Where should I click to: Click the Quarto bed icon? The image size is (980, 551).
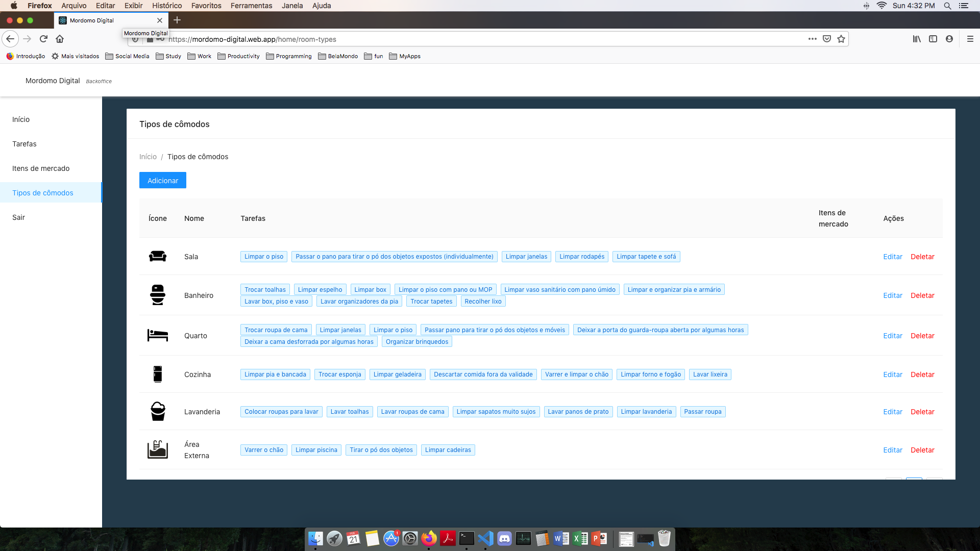tap(157, 335)
